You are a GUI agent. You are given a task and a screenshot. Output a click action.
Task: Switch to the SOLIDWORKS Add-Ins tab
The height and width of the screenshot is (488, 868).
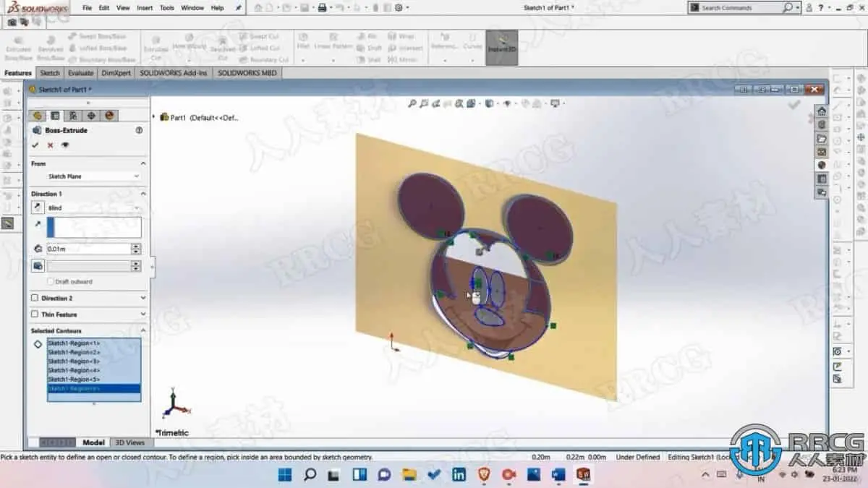pyautogui.click(x=174, y=73)
